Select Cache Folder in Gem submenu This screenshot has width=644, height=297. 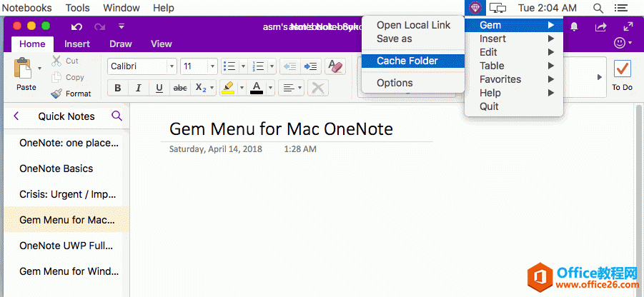[x=413, y=61]
